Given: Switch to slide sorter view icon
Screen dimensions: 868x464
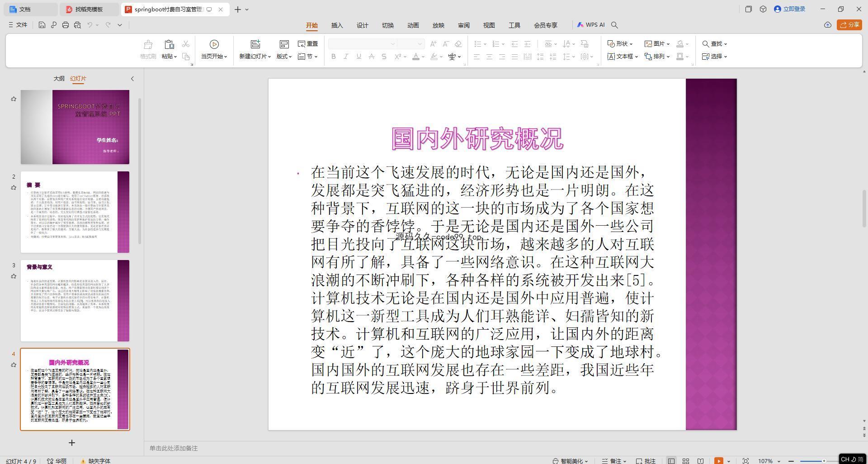Looking at the screenshot, I should point(686,461).
